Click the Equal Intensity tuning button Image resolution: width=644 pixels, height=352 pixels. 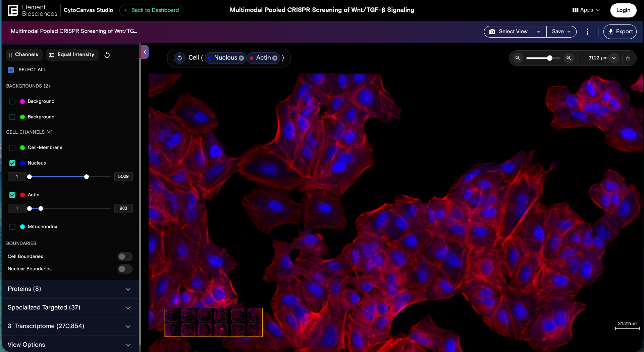pos(72,55)
